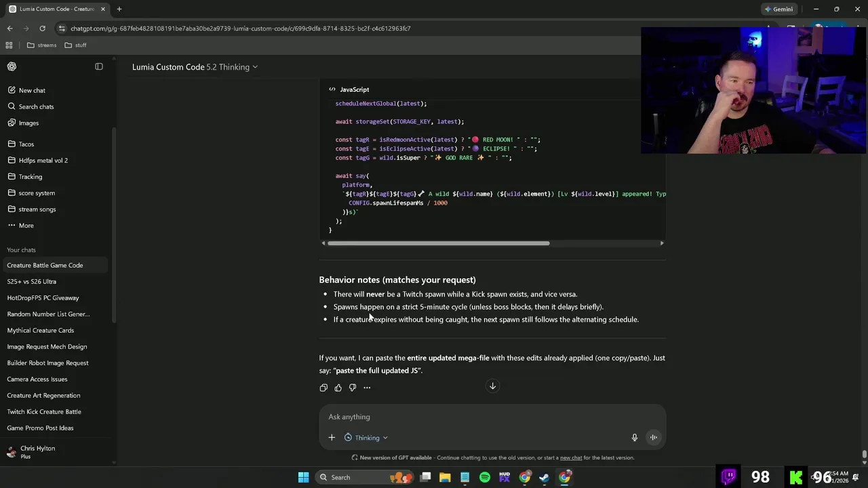Open HotDropFPS PC Giveaway chat
Viewport: 868px width, 488px height.
(x=43, y=298)
